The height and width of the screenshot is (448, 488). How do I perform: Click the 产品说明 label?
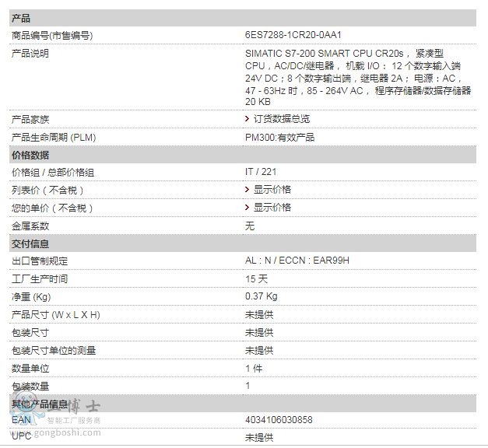pos(30,54)
